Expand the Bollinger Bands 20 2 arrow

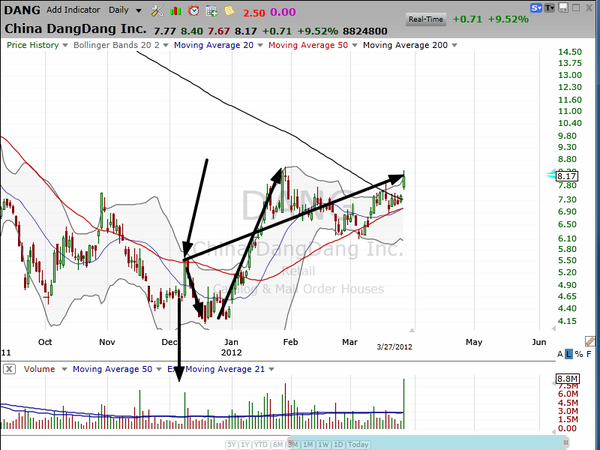165,45
